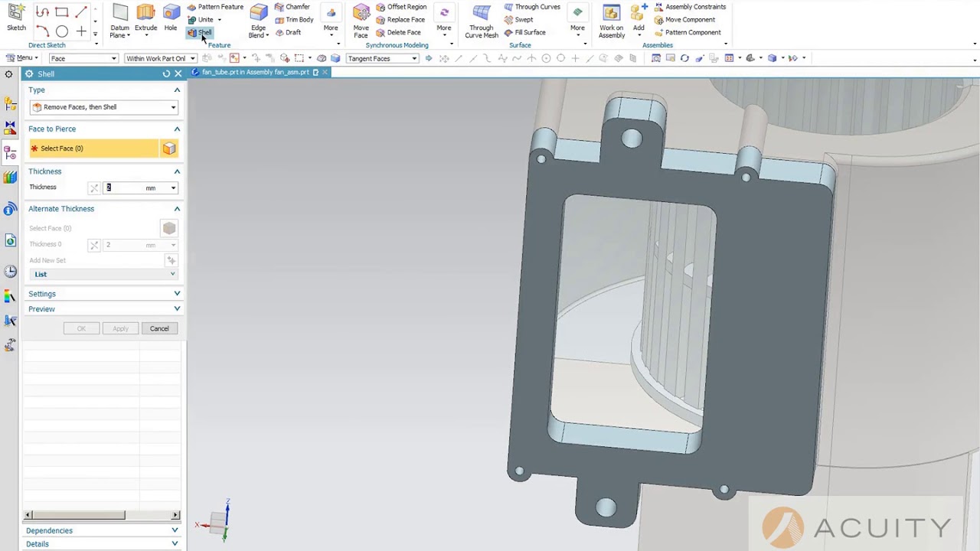
Task: Click the Trim Body tool
Action: (294, 20)
